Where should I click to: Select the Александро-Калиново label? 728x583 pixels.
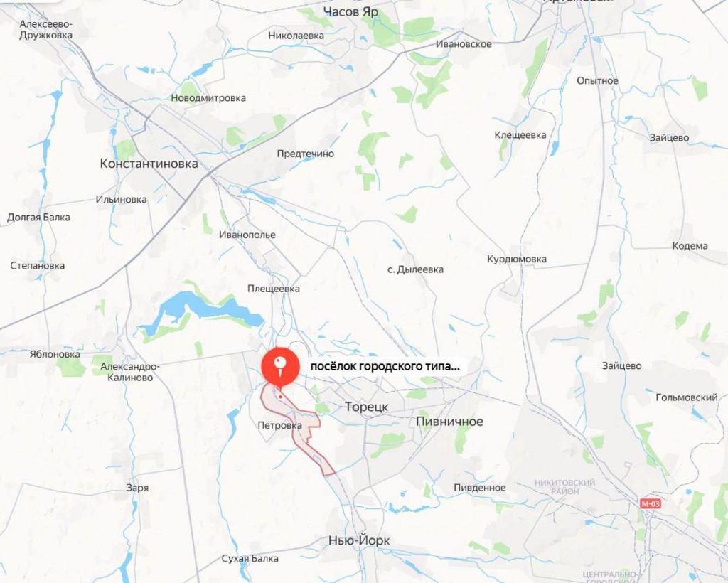tap(130, 372)
